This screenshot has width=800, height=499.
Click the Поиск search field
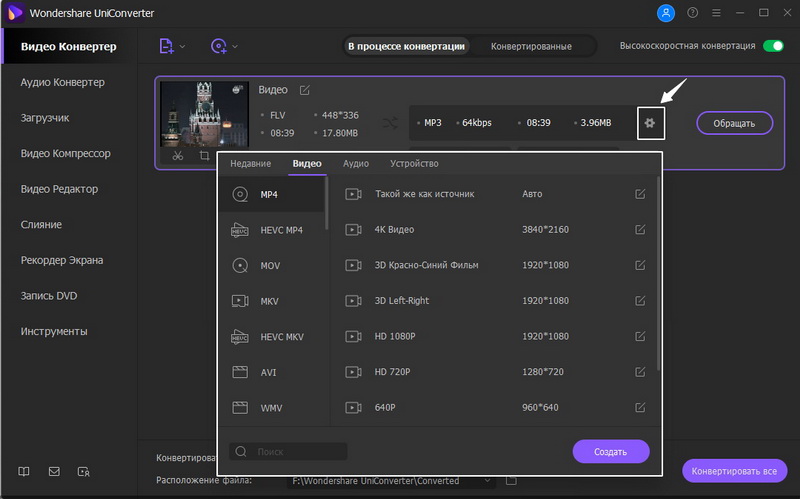click(x=299, y=452)
